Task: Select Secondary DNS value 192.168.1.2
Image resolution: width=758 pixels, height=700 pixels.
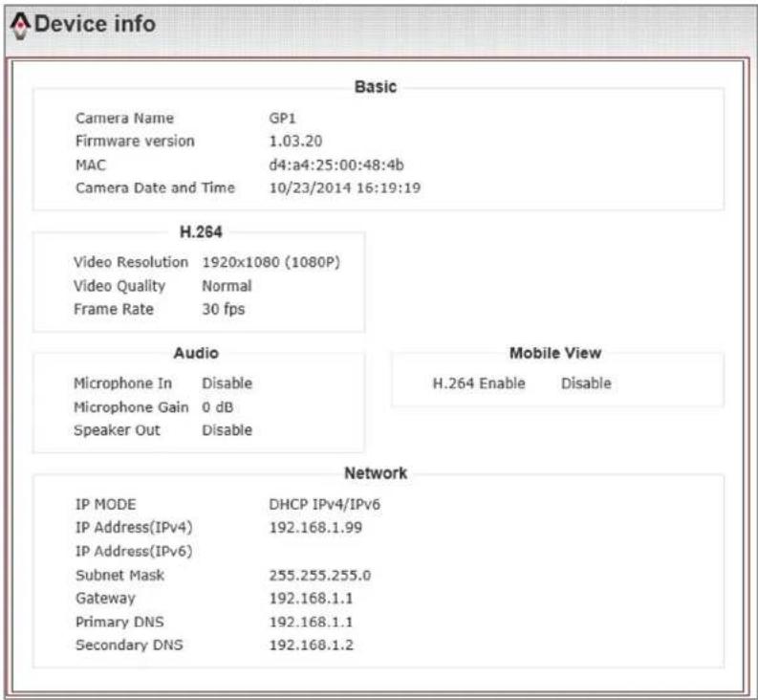Action: click(x=312, y=645)
